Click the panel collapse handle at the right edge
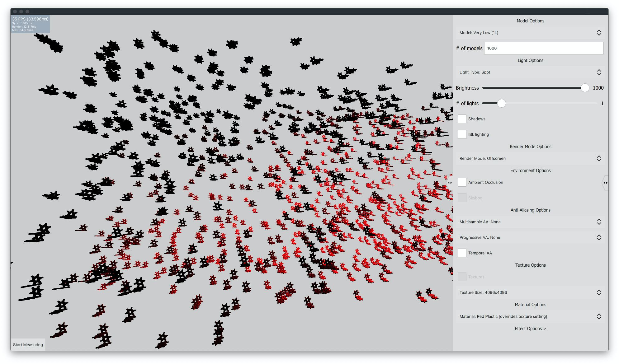Screen dimensions: 619x364 (x=605, y=183)
